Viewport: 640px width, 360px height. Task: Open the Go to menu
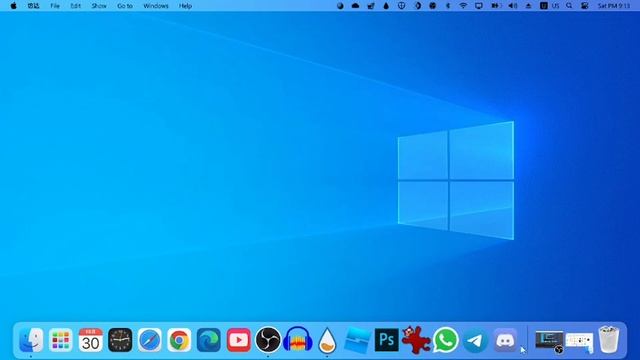125,6
